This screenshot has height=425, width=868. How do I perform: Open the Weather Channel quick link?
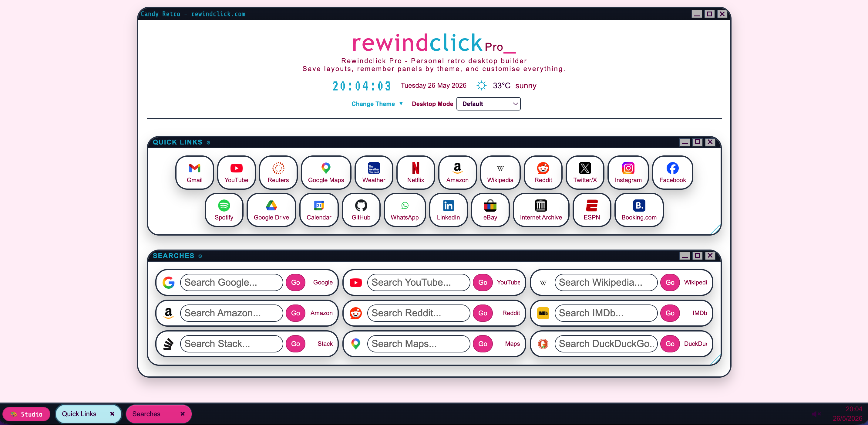[x=374, y=173]
